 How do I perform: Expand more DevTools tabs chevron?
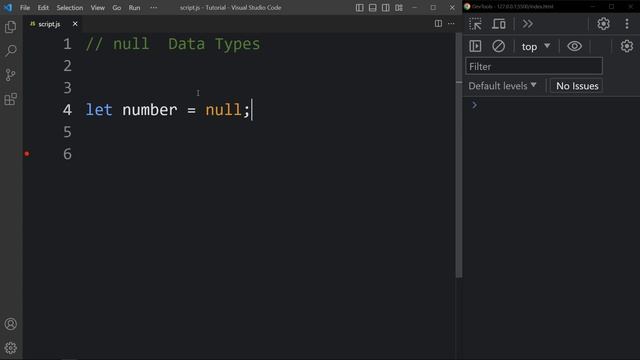(527, 24)
